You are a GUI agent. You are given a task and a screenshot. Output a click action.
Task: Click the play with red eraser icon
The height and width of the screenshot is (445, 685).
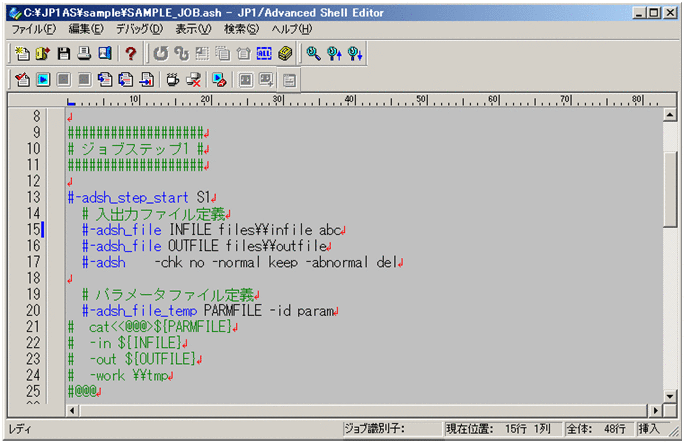click(x=219, y=80)
